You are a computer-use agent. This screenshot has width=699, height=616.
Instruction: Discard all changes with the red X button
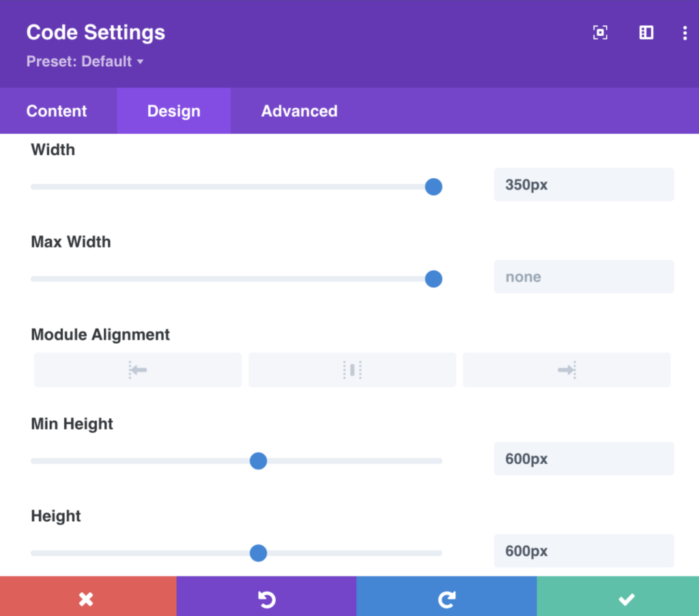click(x=88, y=596)
